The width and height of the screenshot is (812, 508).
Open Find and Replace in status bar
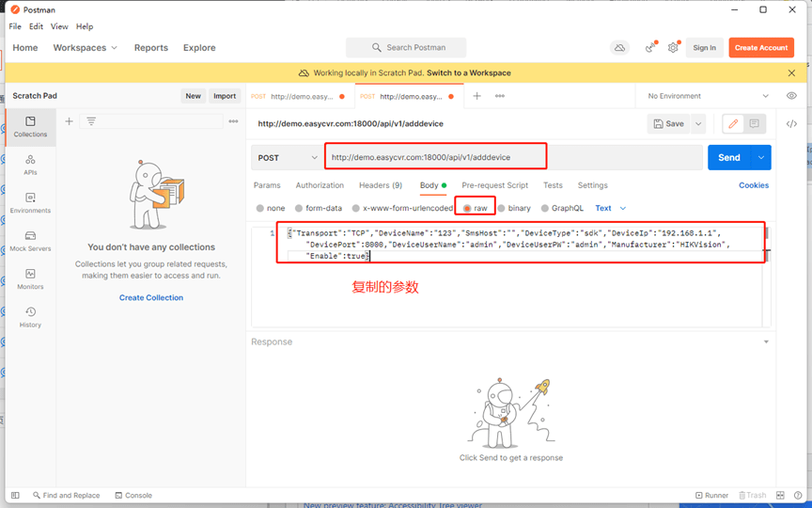pos(67,496)
